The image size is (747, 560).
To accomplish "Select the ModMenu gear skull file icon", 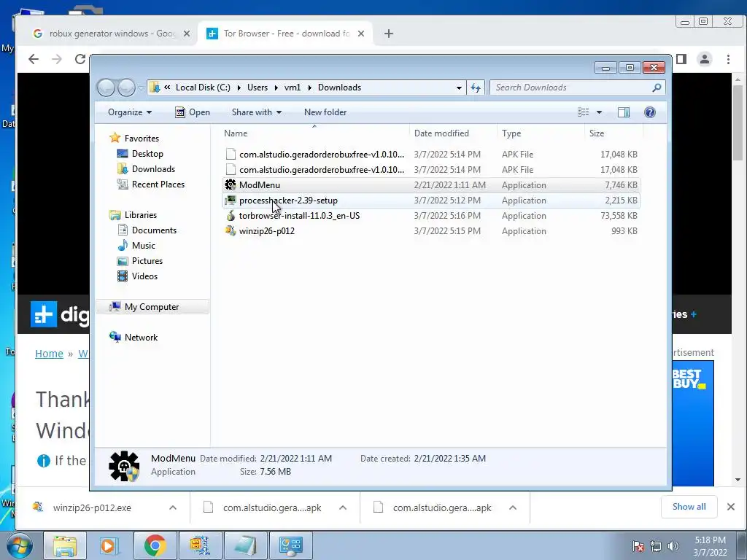I will coord(231,184).
